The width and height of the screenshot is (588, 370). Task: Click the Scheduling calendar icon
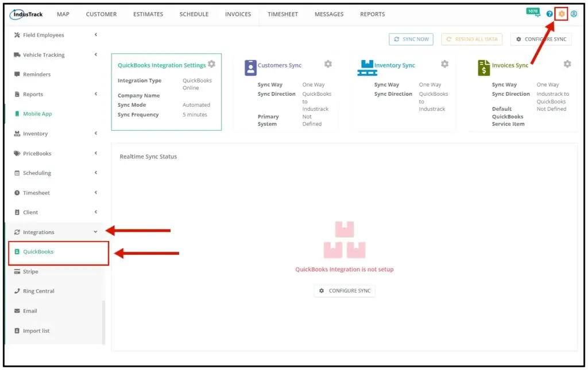point(17,173)
